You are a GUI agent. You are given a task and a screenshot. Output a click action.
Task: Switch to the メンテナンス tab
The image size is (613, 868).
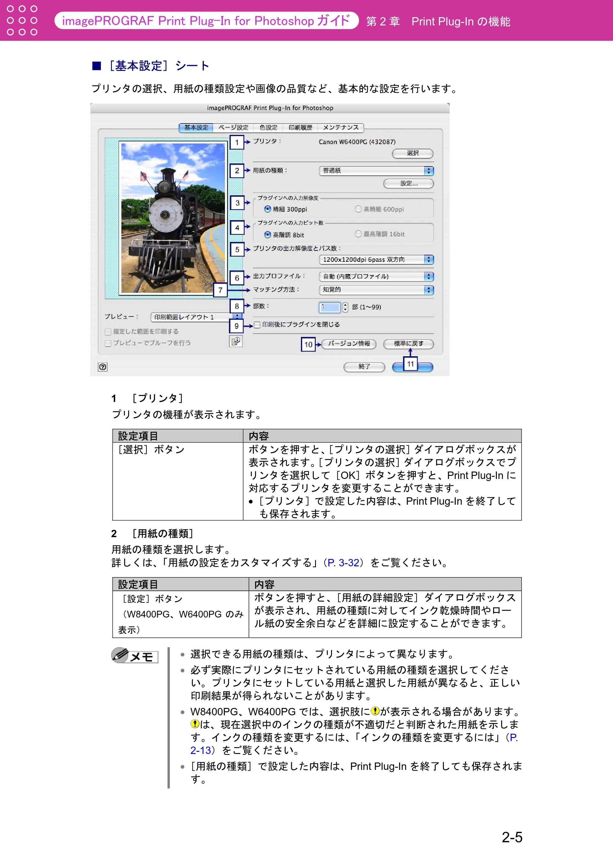pos(341,128)
